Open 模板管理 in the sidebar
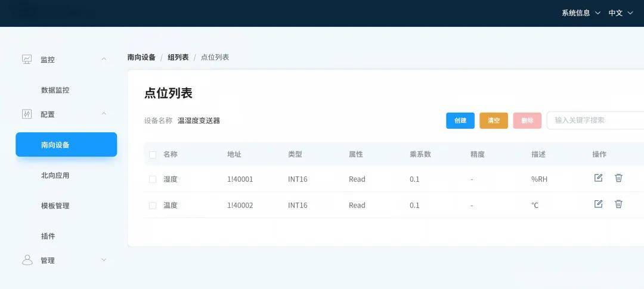Image resolution: width=644 pixels, height=289 pixels. coord(55,206)
